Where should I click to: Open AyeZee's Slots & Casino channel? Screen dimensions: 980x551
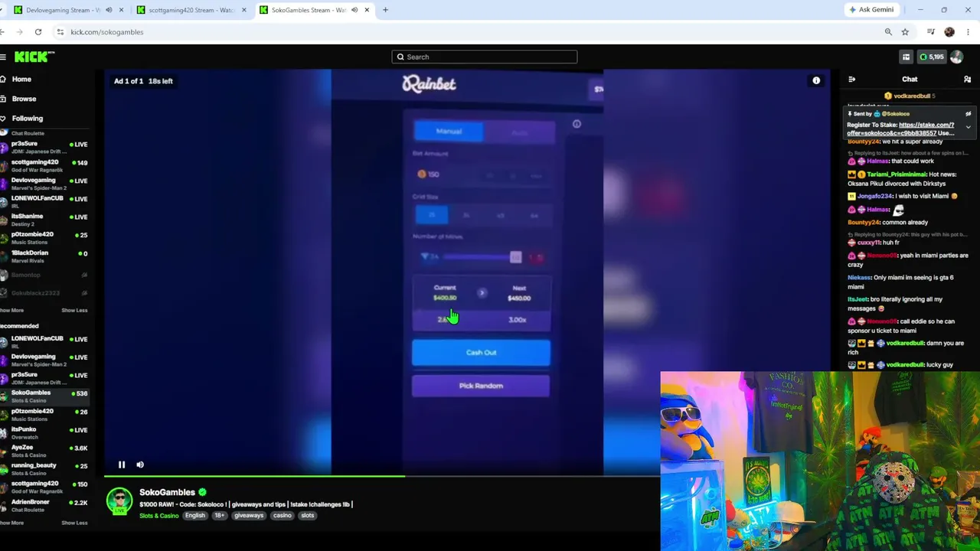tap(44, 451)
